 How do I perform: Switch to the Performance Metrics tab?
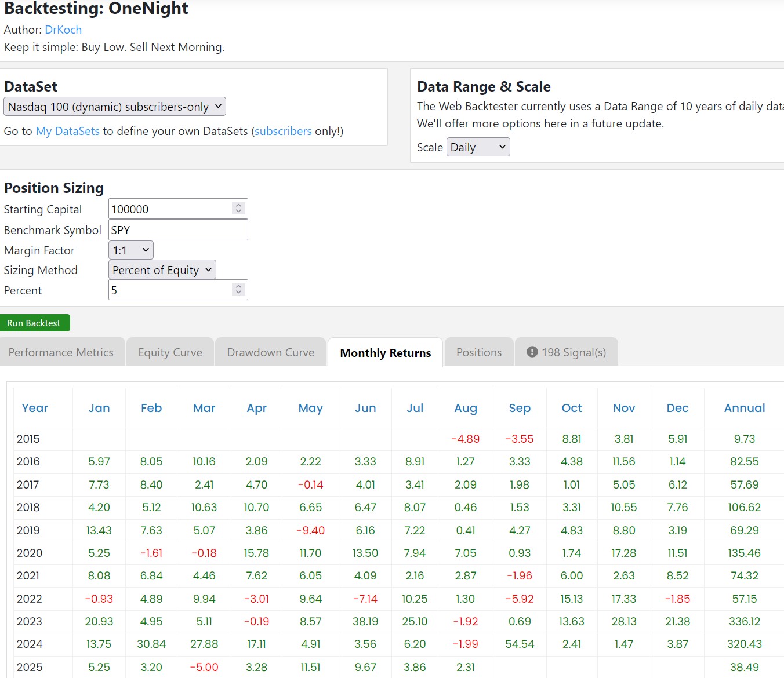(61, 352)
